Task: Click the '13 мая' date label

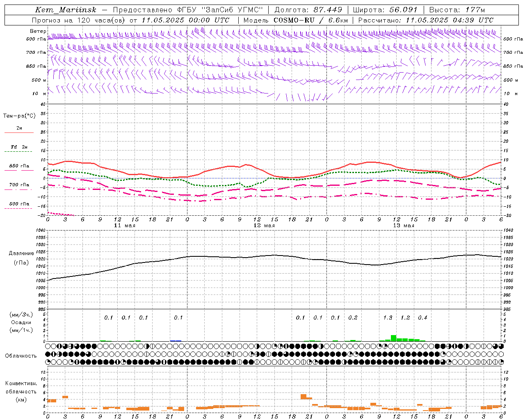Action: point(404,226)
